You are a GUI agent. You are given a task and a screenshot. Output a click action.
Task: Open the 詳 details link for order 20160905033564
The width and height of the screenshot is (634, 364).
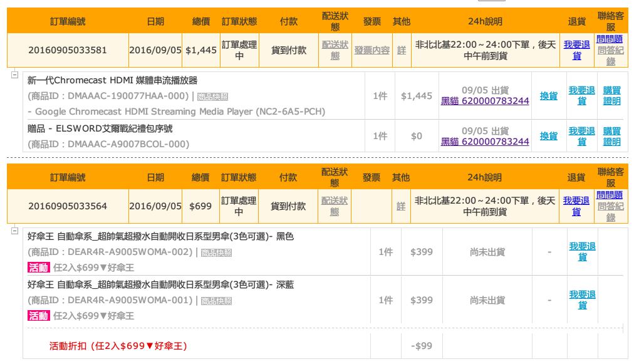pyautogui.click(x=401, y=206)
